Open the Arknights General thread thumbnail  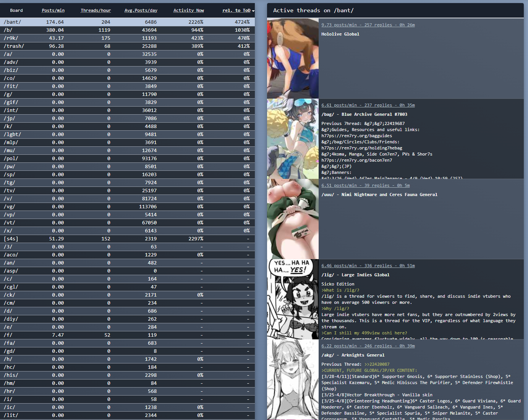click(x=293, y=379)
